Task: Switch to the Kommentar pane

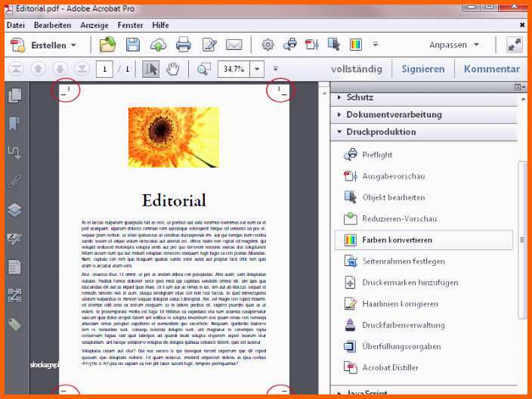Action: tap(491, 69)
